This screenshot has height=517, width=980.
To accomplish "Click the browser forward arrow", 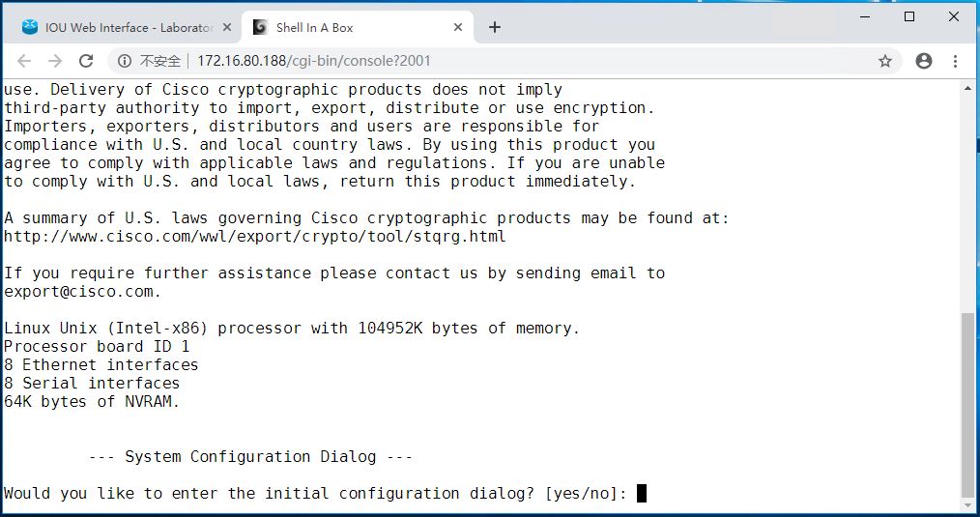I will [55, 61].
